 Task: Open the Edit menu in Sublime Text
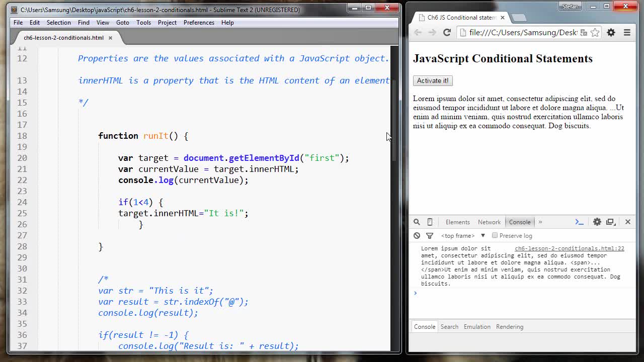[35, 23]
